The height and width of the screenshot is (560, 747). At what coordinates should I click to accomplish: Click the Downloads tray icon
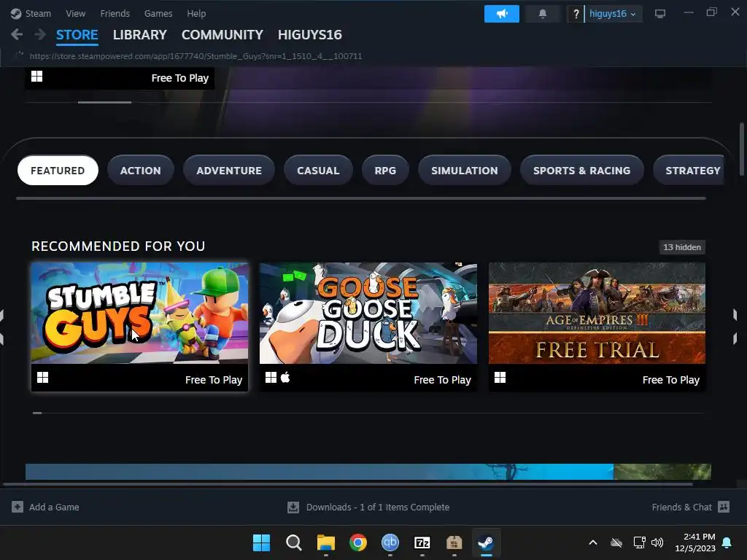pos(293,507)
